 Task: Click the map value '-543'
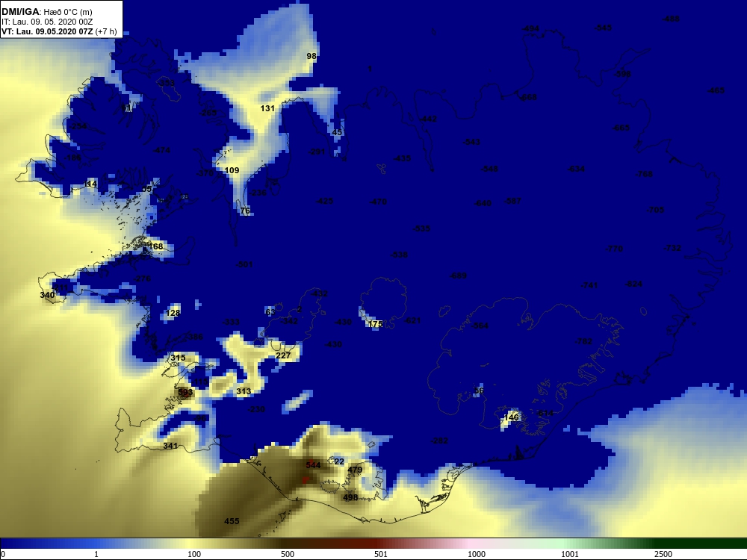(x=471, y=142)
